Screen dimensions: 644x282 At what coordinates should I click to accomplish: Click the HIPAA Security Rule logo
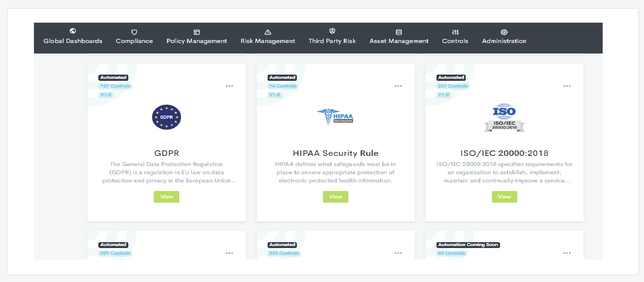[335, 117]
